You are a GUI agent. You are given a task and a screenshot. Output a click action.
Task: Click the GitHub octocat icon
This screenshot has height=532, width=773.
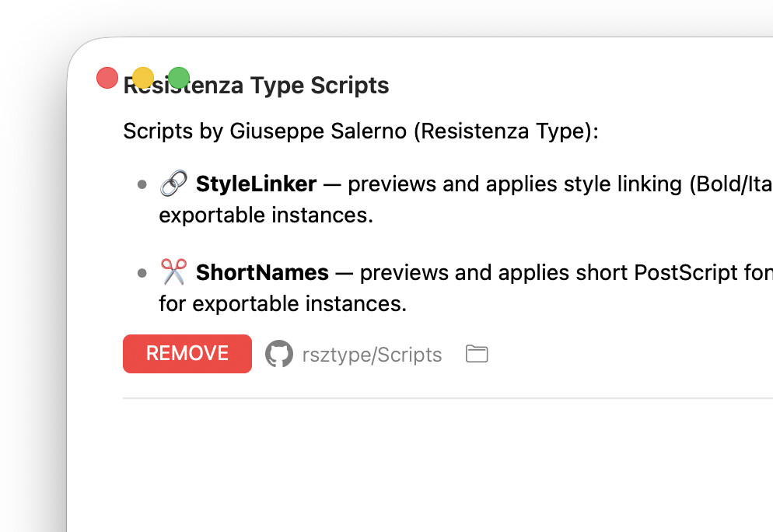[x=279, y=354]
